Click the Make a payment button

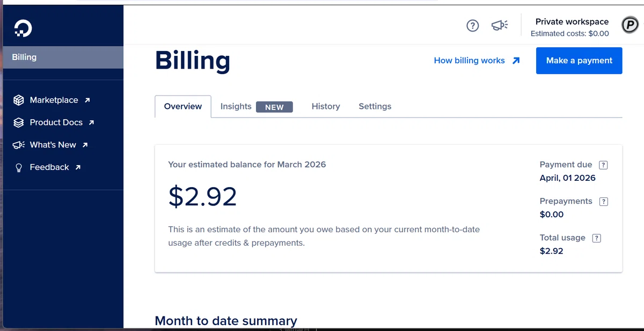pyautogui.click(x=579, y=61)
